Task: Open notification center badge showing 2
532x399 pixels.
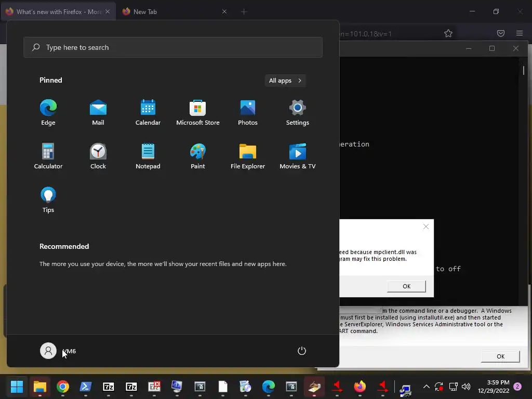Action: coord(518,387)
